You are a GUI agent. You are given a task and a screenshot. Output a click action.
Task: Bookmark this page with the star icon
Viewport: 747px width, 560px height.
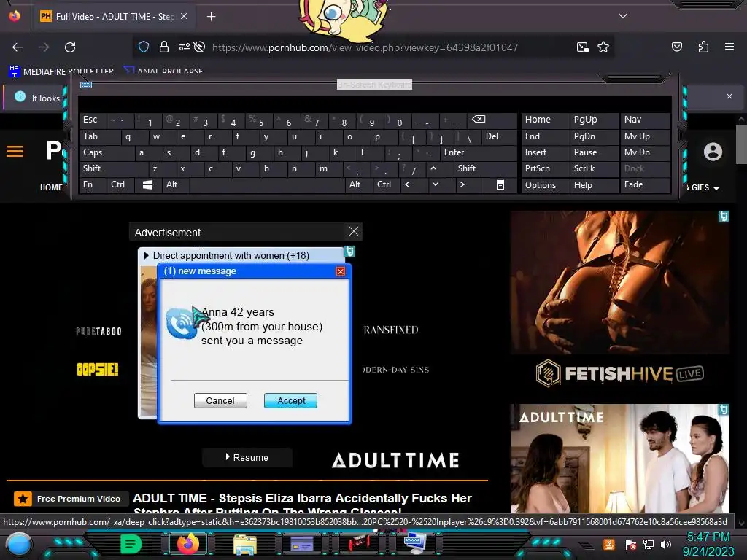[603, 47]
